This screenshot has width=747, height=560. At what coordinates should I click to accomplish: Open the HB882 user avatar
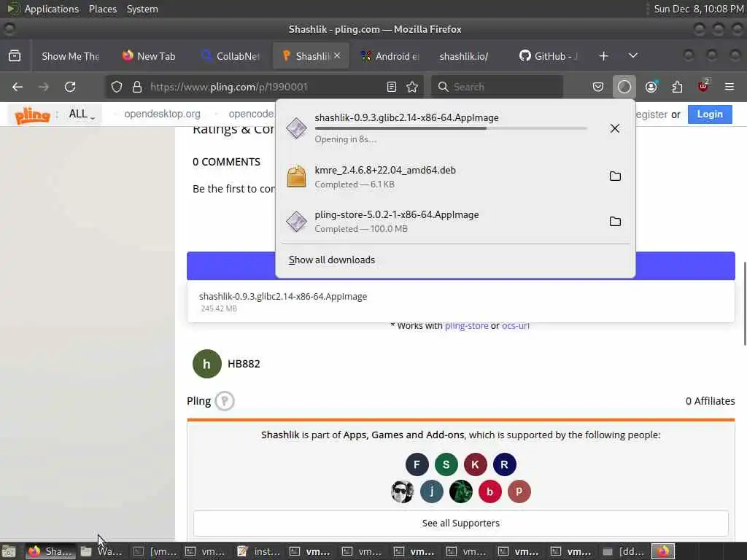206,364
